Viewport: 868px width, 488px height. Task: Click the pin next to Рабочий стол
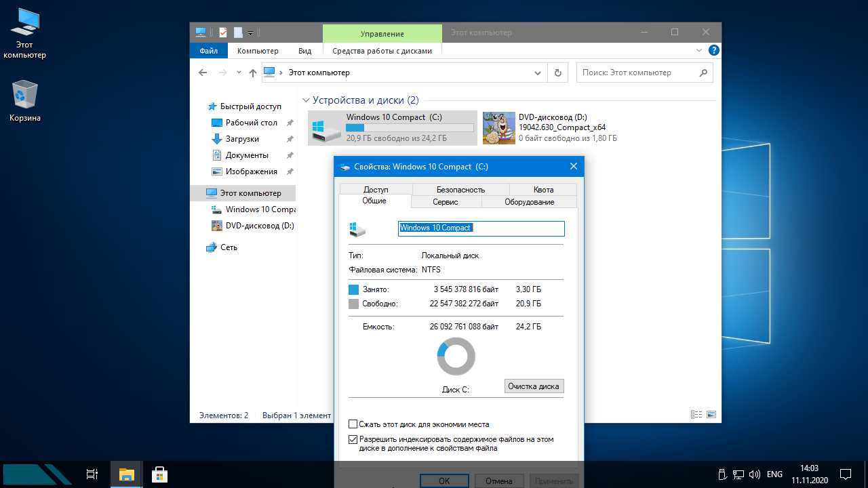(x=290, y=123)
